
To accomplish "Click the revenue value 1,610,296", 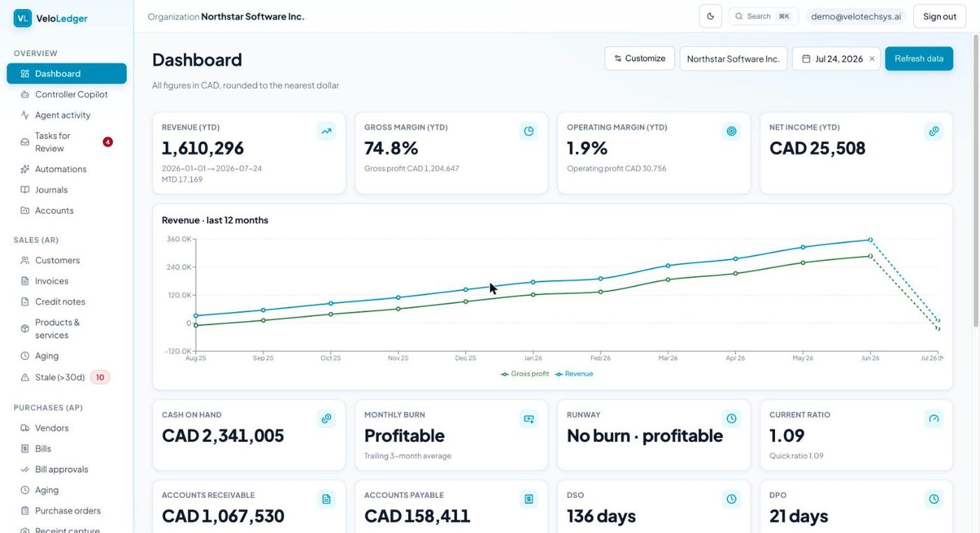I will [x=203, y=148].
